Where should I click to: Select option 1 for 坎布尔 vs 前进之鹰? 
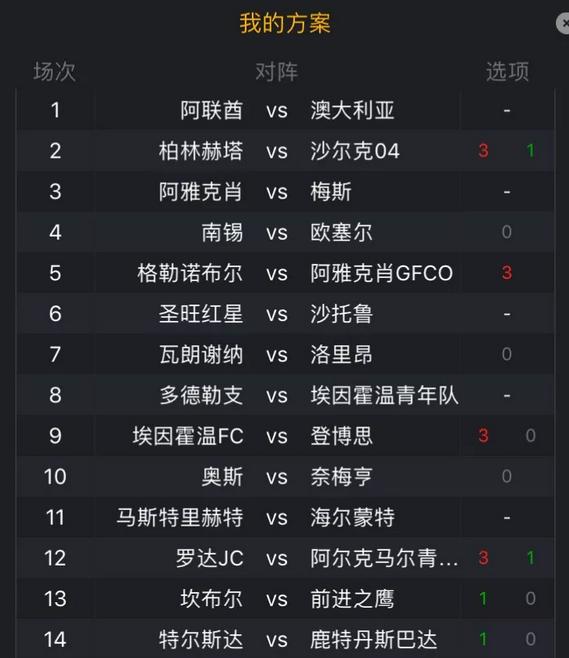point(483,598)
